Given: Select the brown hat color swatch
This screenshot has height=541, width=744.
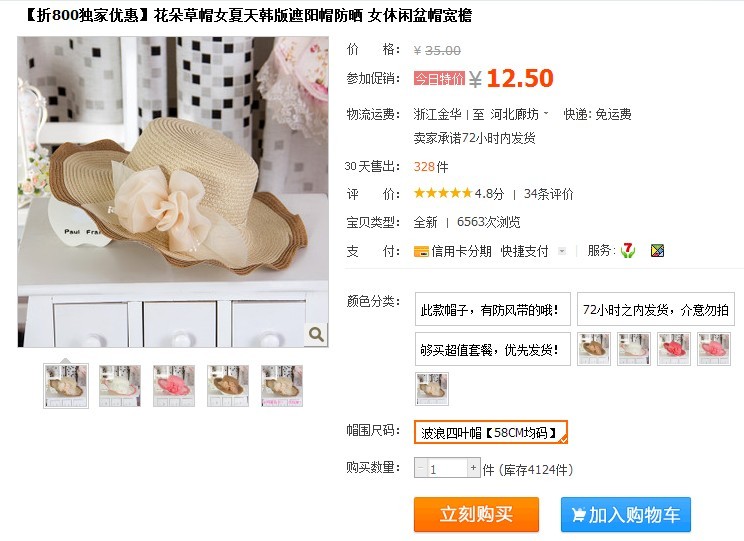Looking at the screenshot, I should click(594, 349).
